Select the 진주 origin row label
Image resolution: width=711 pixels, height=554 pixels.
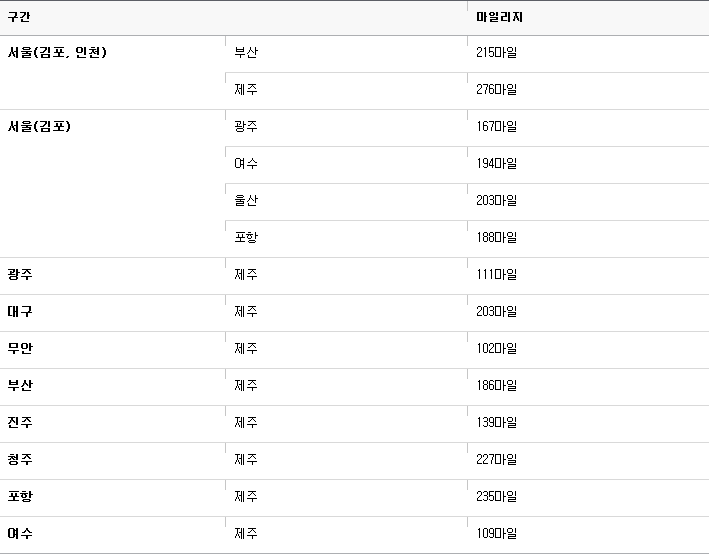tap(20, 423)
